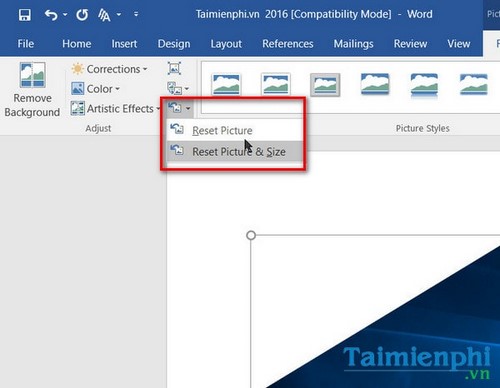Switch to the Home tab
The image size is (500, 388).
76,44
